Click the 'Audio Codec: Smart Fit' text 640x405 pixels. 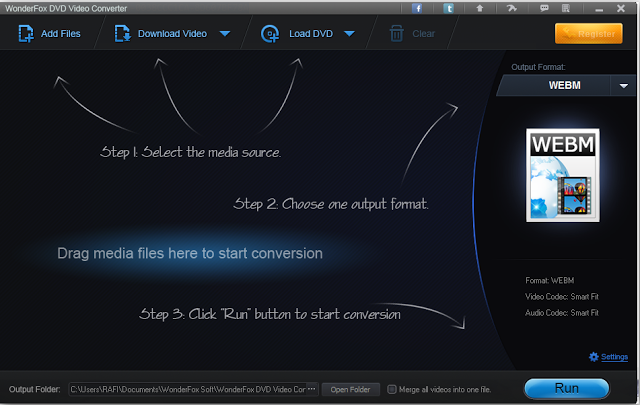point(562,313)
